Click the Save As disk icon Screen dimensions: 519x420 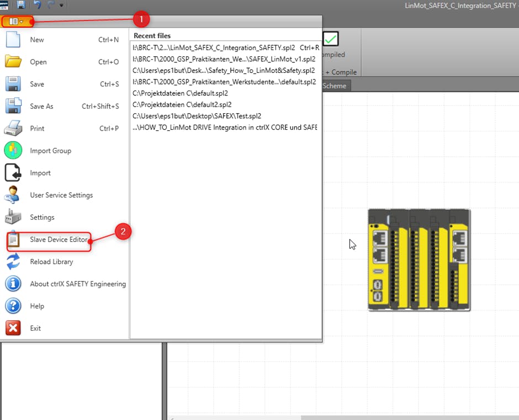(x=13, y=107)
